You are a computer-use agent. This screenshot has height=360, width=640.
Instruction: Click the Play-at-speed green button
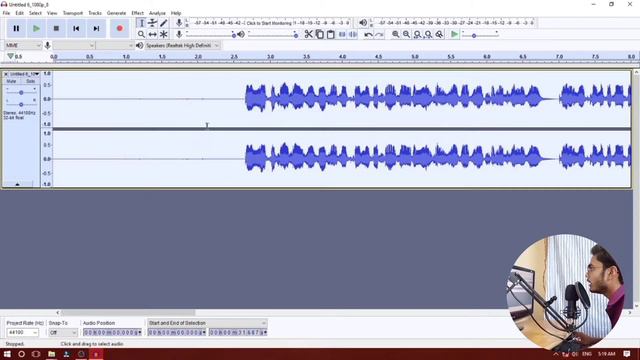(454, 35)
